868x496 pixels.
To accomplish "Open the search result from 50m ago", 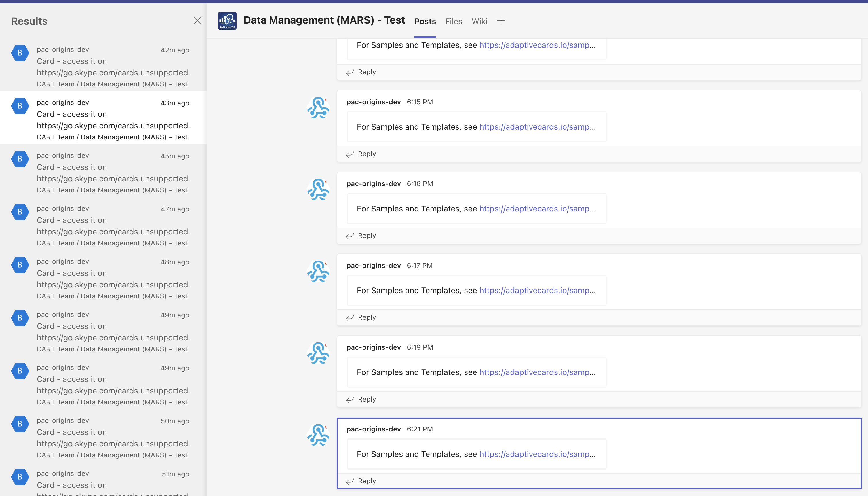I will click(103, 436).
